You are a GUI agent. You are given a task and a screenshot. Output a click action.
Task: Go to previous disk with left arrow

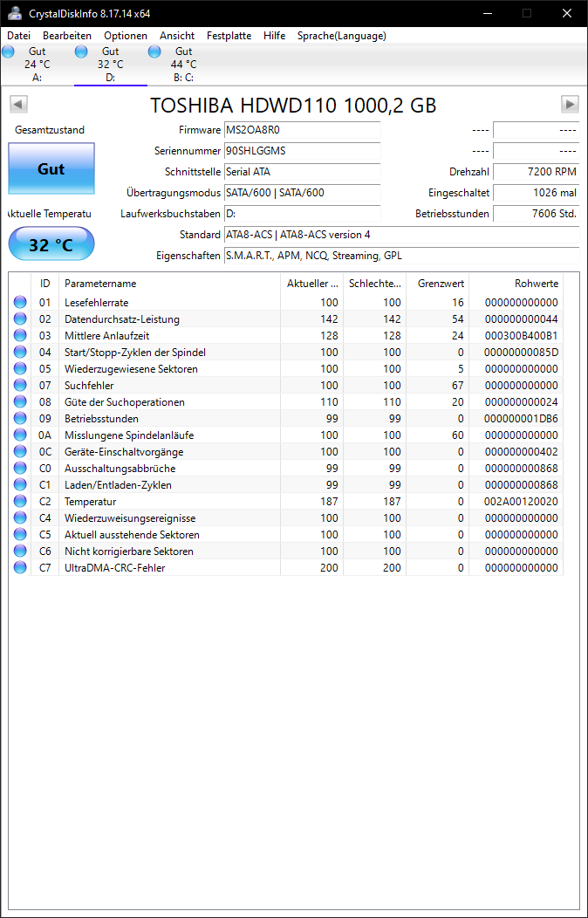click(18, 104)
